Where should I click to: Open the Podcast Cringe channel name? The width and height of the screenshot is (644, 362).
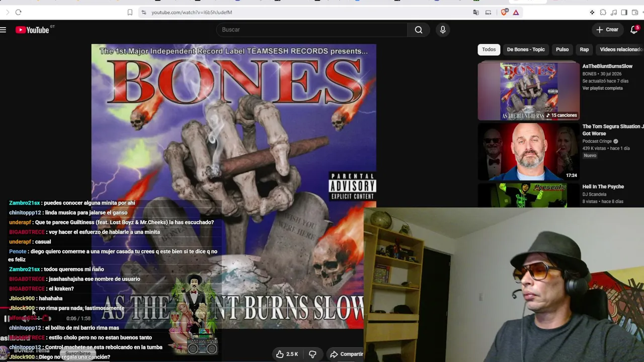tap(596, 141)
